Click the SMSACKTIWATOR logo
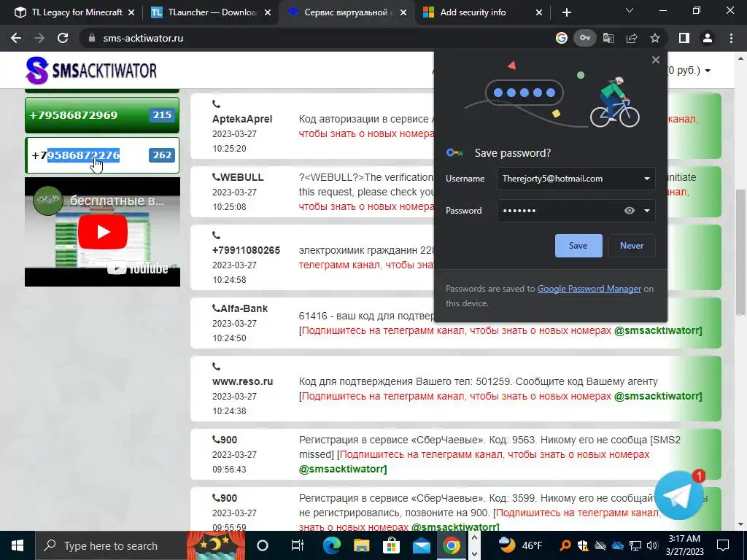This screenshot has height=560, width=747. click(x=91, y=71)
